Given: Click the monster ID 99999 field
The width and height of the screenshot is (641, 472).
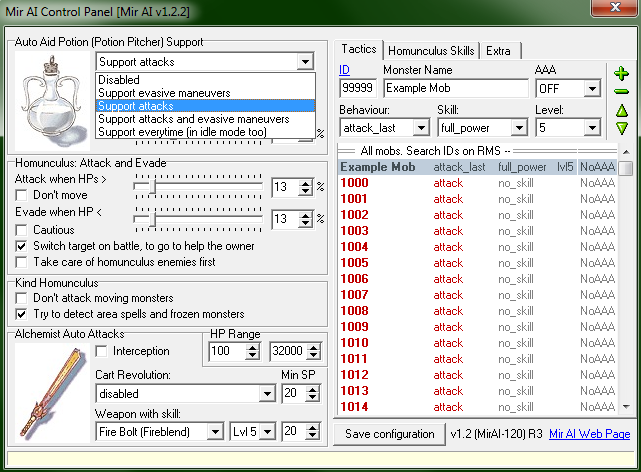Looking at the screenshot, I should [357, 88].
